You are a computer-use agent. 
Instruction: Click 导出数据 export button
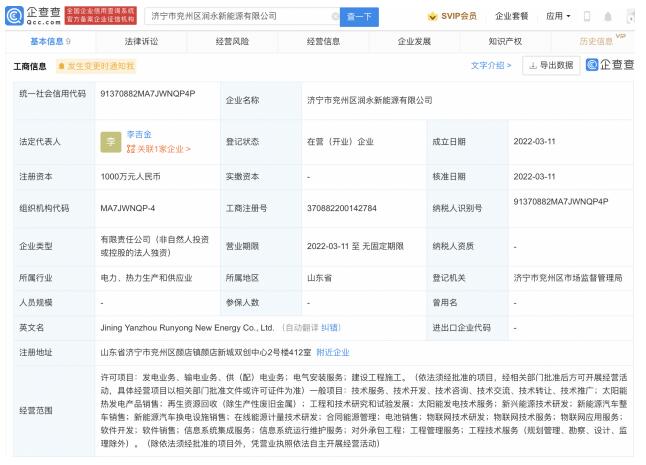click(x=551, y=65)
